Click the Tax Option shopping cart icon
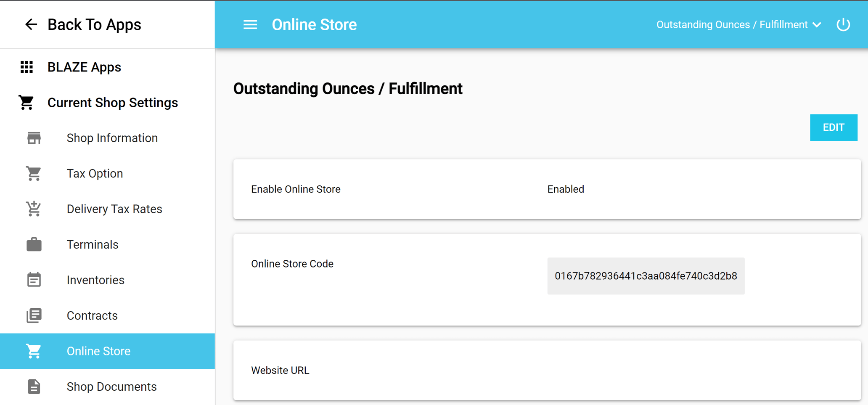The width and height of the screenshot is (868, 405). tap(33, 173)
